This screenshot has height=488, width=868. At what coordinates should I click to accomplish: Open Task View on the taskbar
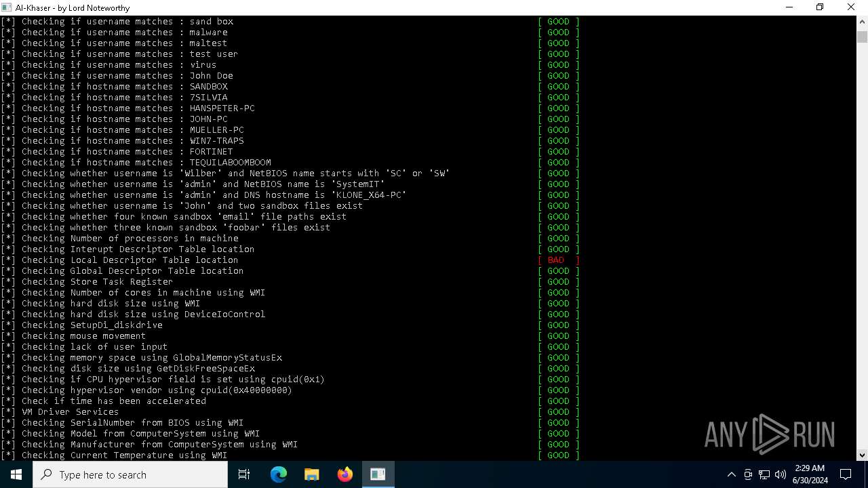click(244, 474)
